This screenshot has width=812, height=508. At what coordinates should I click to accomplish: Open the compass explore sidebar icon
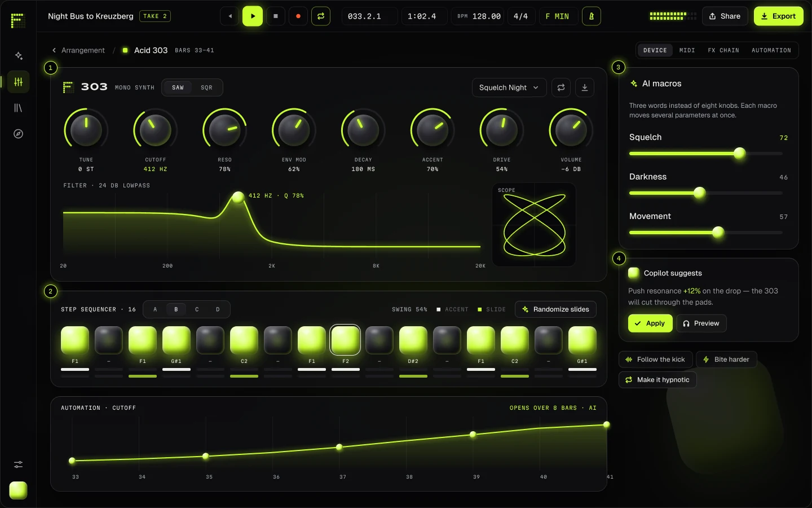[x=18, y=134]
